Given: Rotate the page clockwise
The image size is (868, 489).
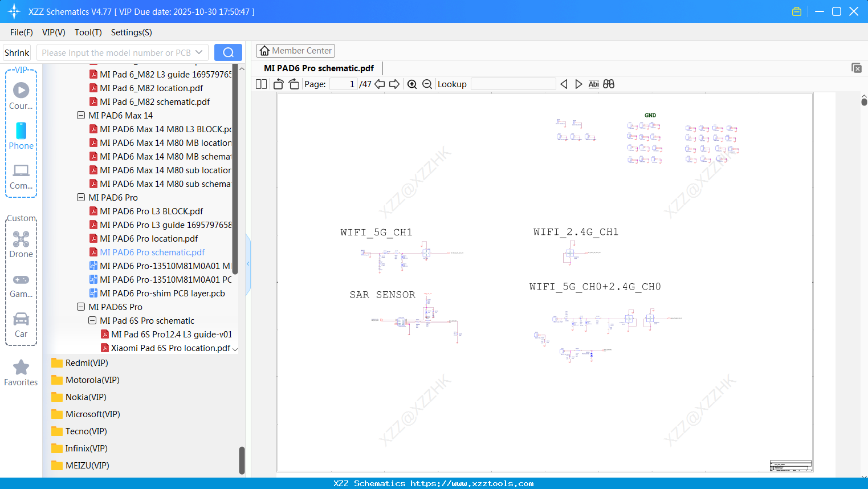Looking at the screenshot, I should click(x=294, y=84).
